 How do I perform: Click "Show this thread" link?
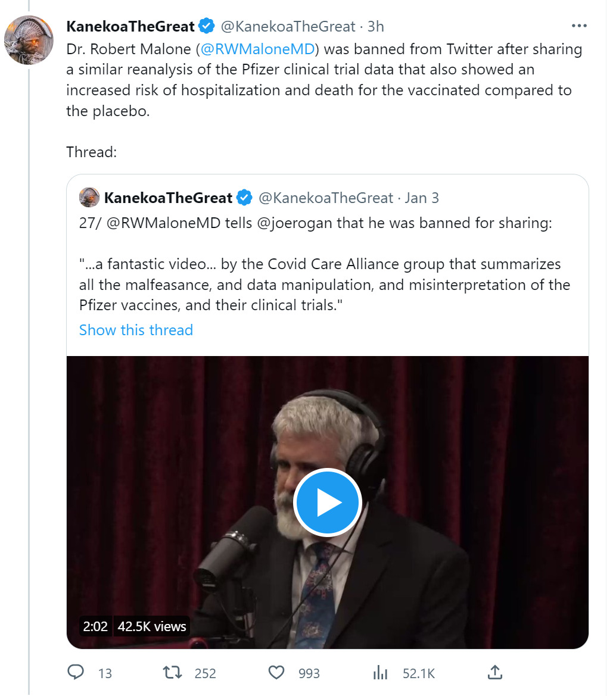coord(136,330)
